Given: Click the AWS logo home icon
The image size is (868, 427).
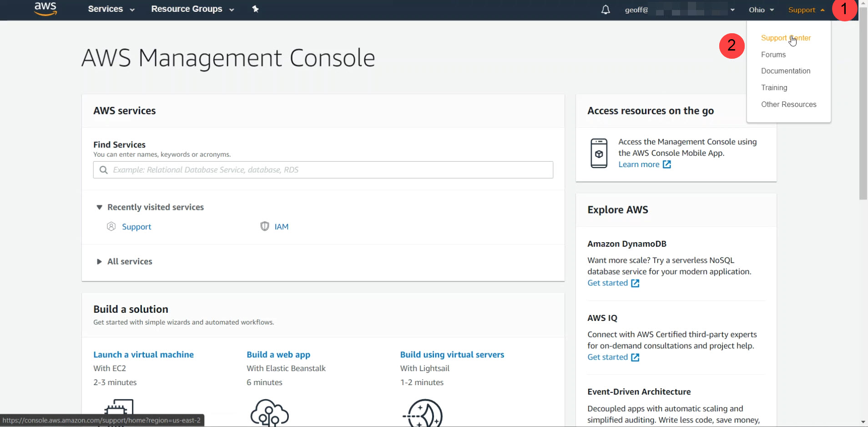Looking at the screenshot, I should click(x=45, y=9).
